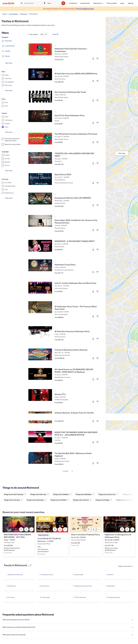Share Escaping the Memory Hole event
Image resolution: width=138 pixels, height=644 pixels.
tap(93, 205)
